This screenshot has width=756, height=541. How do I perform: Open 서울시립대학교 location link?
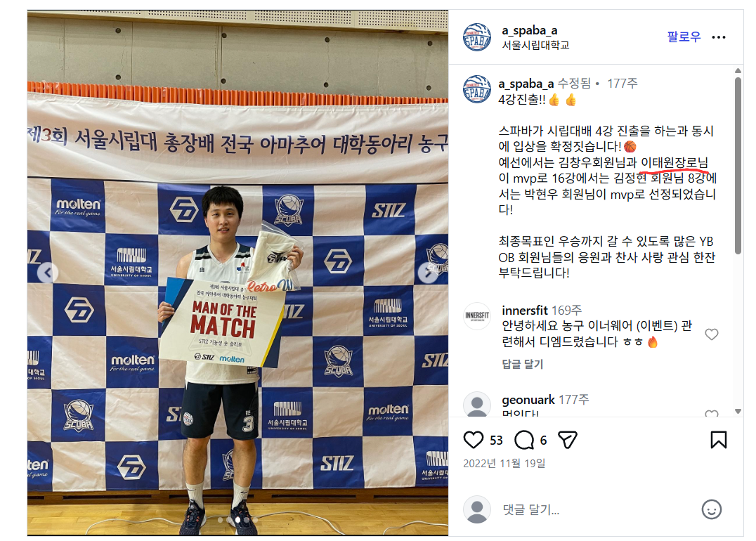coord(535,45)
